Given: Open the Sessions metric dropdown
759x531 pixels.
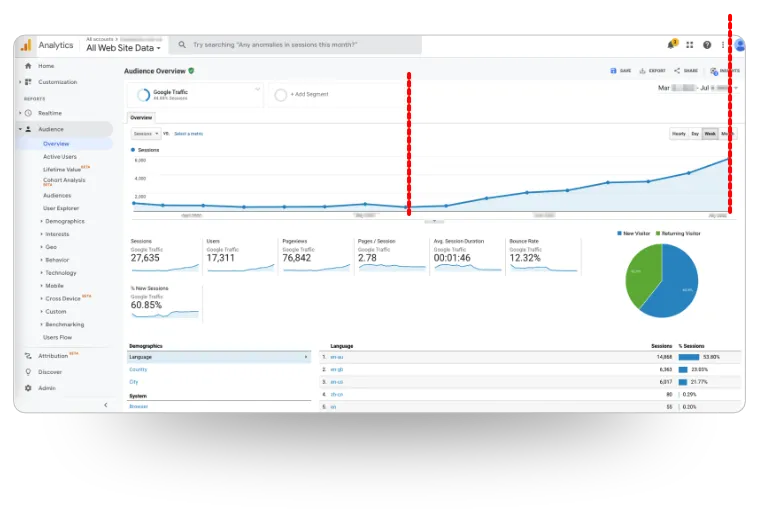Looking at the screenshot, I should [146, 134].
